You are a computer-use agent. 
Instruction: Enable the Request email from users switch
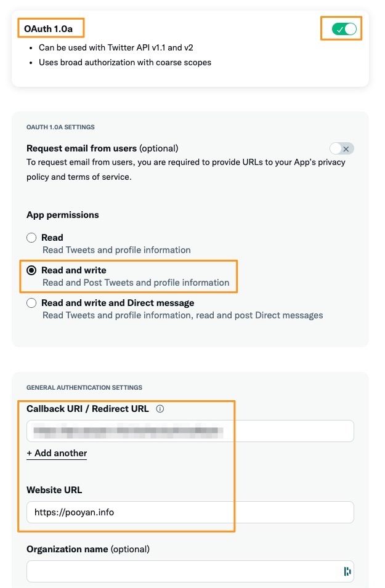(339, 148)
